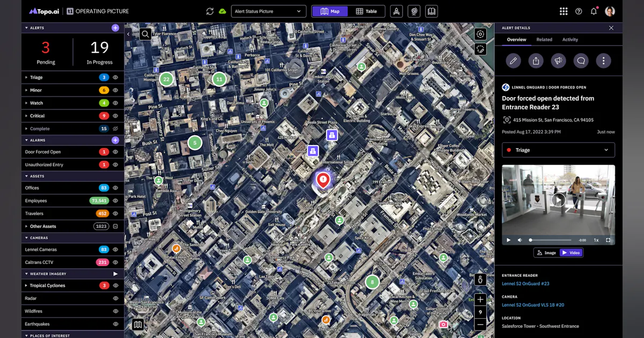
Task: Play the video with bottom play control
Action: tap(509, 240)
